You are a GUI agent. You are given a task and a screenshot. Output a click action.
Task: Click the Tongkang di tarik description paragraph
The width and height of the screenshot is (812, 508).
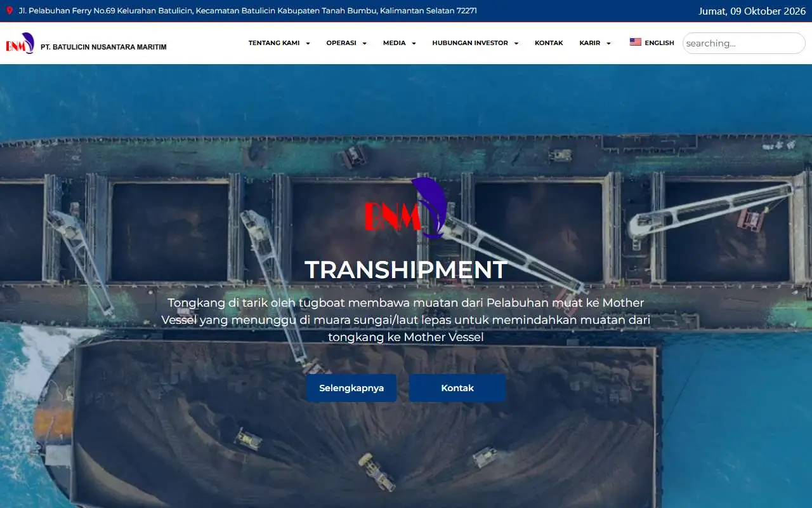pyautogui.click(x=406, y=320)
